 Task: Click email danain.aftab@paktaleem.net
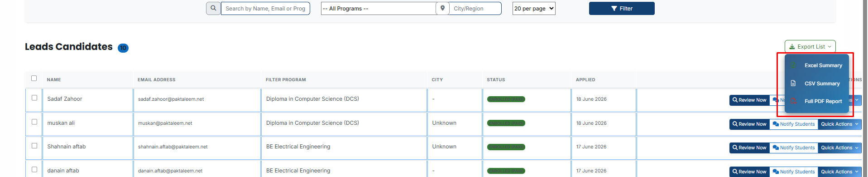point(170,171)
